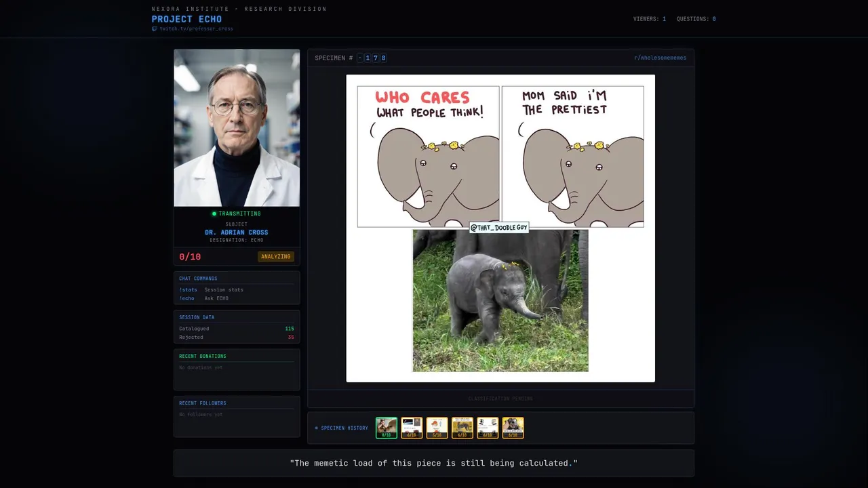Click the NEXORA INSTITUTE - RESEARCH DIVISION header text

(x=239, y=9)
